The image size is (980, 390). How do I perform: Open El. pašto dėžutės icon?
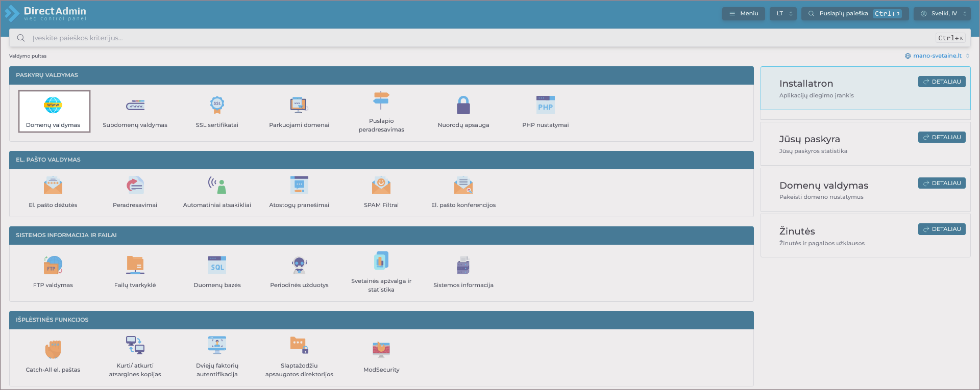(x=53, y=186)
